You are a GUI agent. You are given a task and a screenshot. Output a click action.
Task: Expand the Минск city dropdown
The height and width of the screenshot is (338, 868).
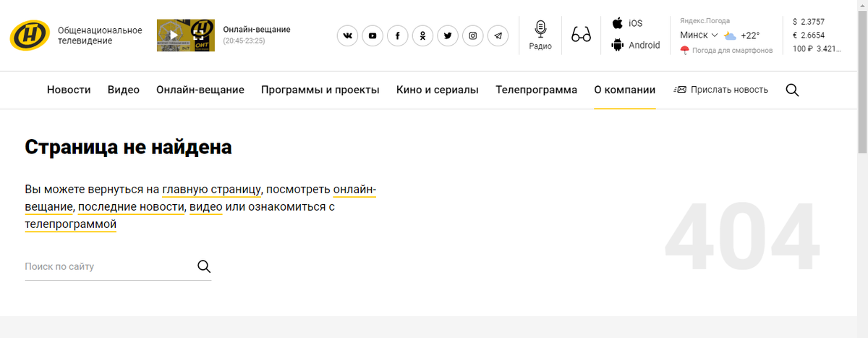699,35
